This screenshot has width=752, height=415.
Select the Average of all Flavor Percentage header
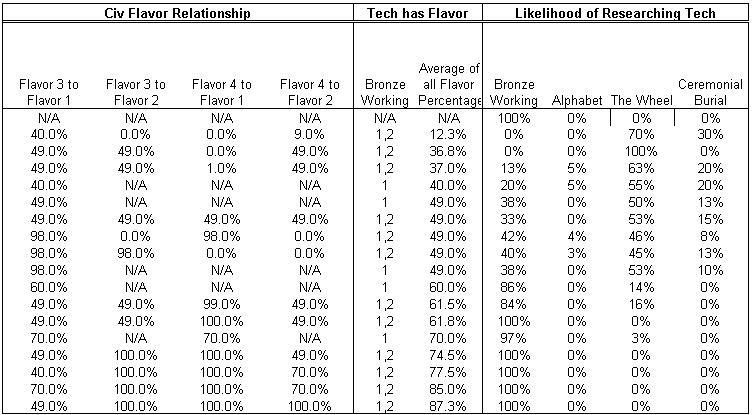tap(450, 84)
